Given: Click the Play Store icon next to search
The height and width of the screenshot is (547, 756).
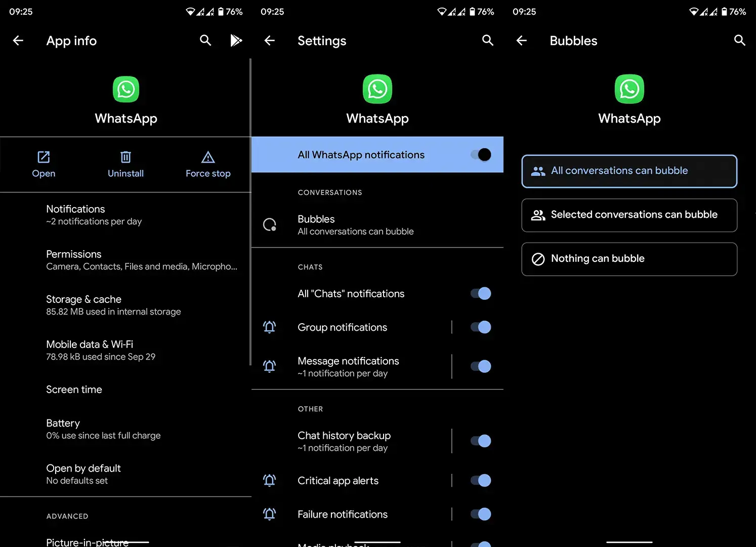Looking at the screenshot, I should pos(236,41).
